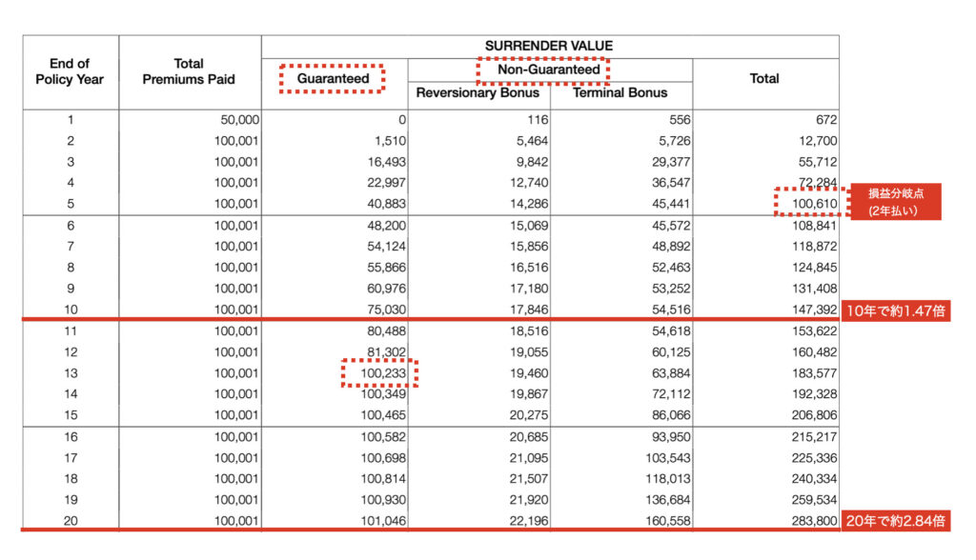This screenshot has height=560, width=976.
Task: Click the red 損益分岐点 (2年払い) label
Action: 894,200
